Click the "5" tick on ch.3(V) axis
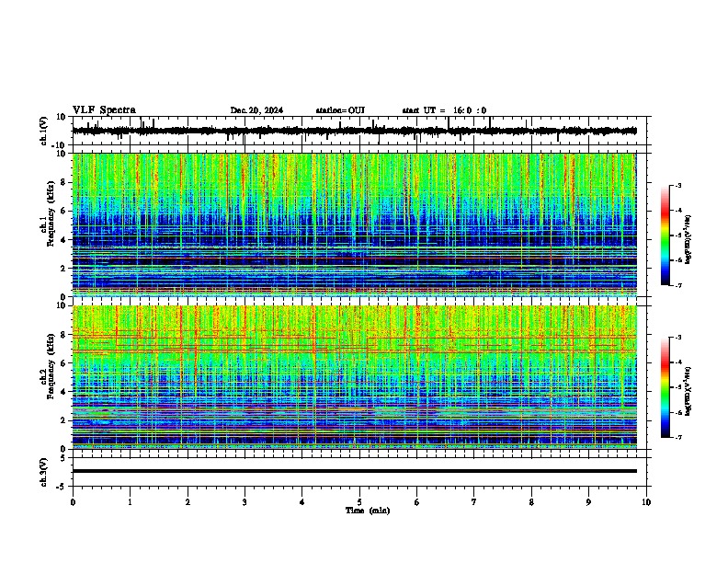Image resolution: width=728 pixels, height=563 pixels. [63, 458]
